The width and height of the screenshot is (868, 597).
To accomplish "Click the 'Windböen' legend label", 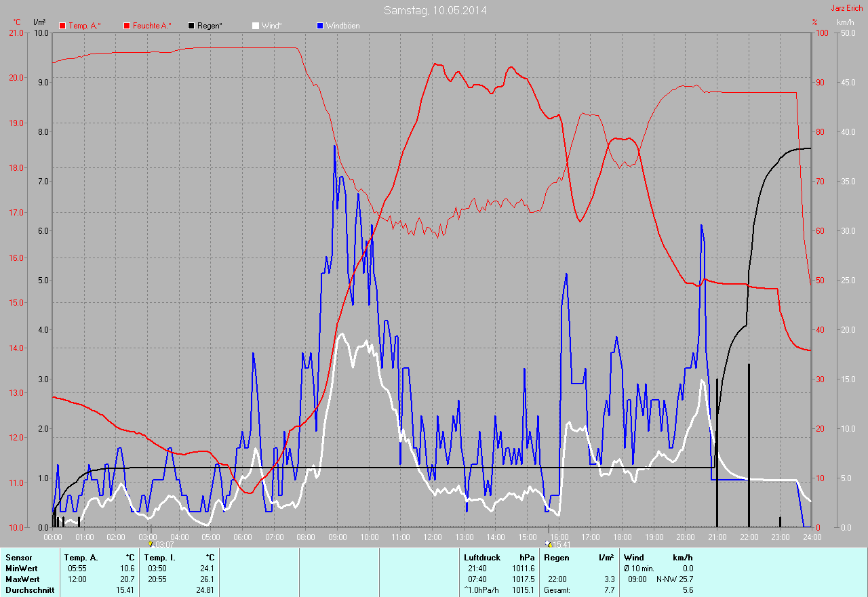I will (x=342, y=26).
